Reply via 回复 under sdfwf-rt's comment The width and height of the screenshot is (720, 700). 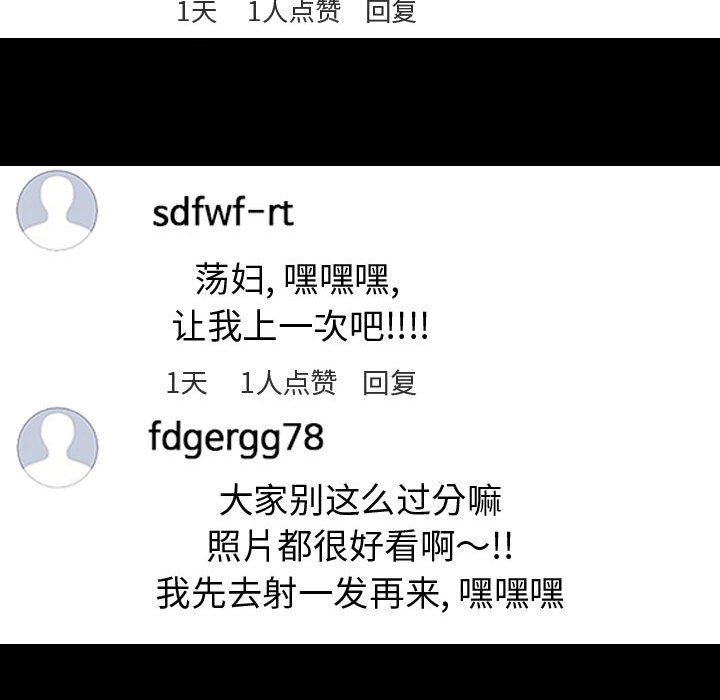tap(389, 383)
